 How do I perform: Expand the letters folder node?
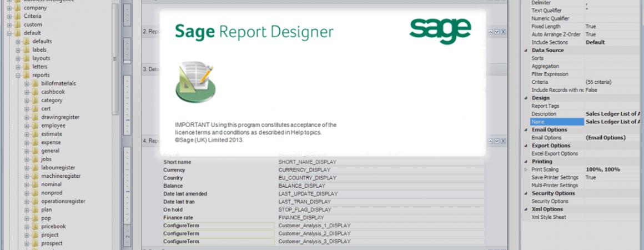click(18, 67)
